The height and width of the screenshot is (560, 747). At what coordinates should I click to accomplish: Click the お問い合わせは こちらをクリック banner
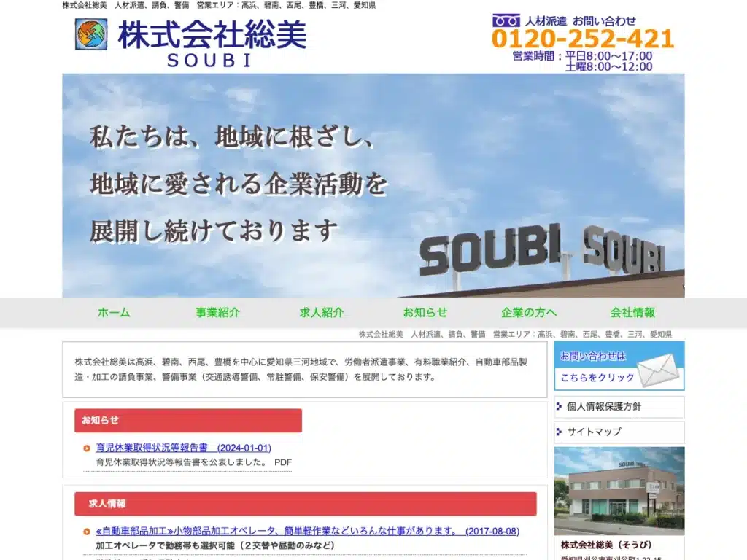619,366
